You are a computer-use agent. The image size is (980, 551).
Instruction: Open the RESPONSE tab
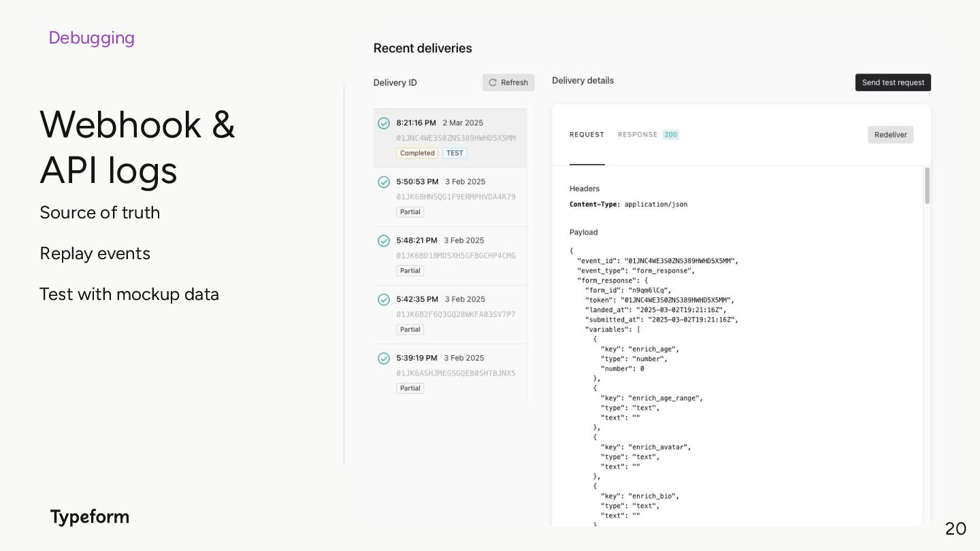click(x=637, y=135)
